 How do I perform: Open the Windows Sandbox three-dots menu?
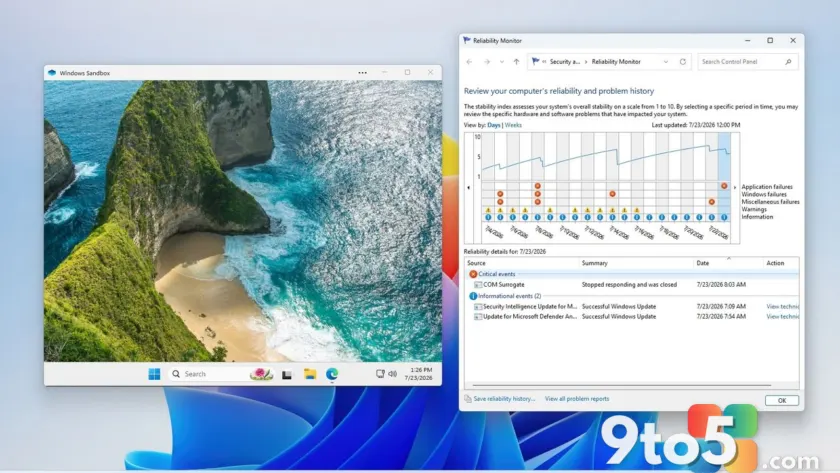pos(363,73)
